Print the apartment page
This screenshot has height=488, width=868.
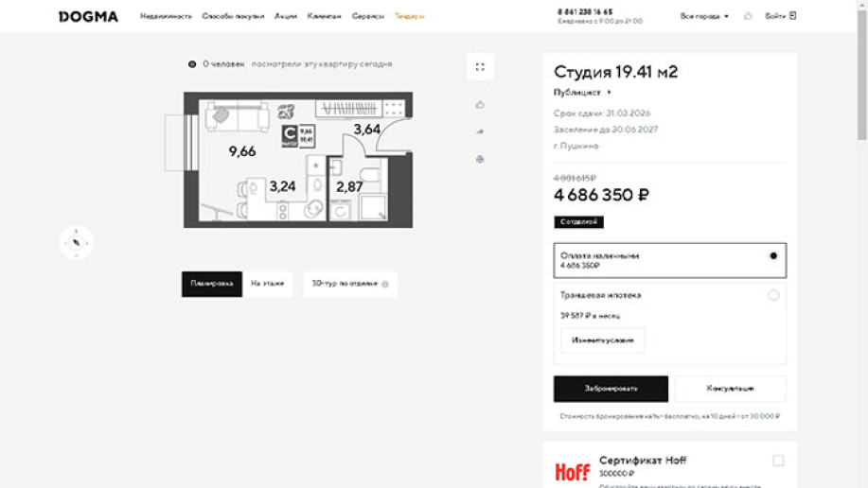click(480, 159)
